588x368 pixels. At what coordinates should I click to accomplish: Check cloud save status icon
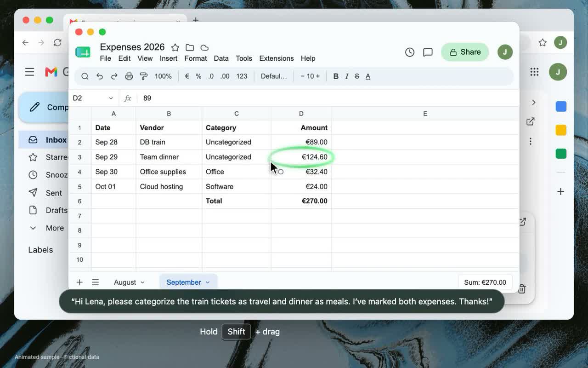coord(205,47)
